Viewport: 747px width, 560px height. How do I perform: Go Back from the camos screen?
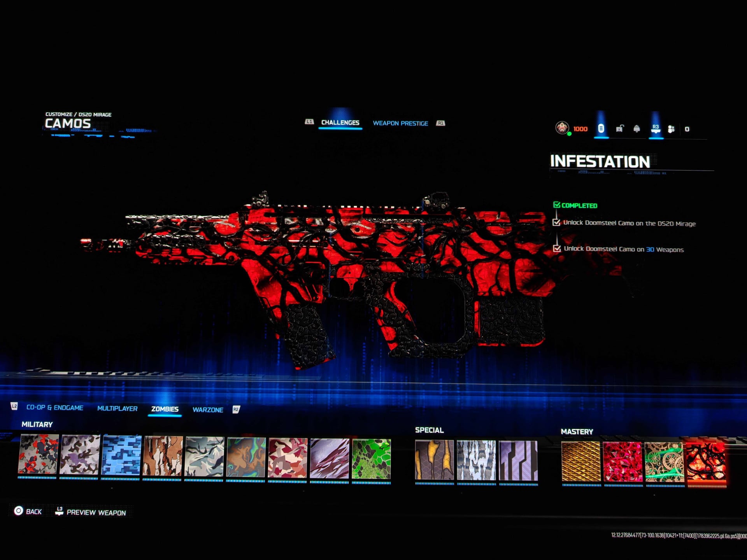click(34, 512)
